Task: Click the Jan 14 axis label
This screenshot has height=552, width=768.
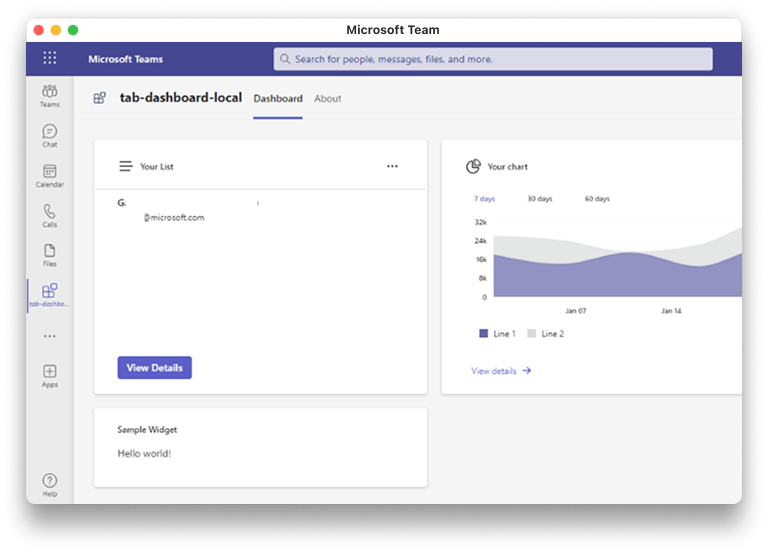Action: (x=671, y=311)
